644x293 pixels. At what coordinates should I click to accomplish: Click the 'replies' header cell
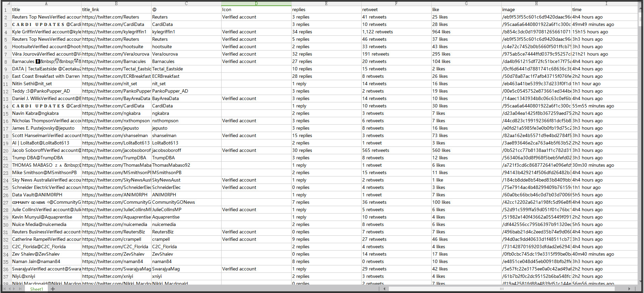point(326,9)
